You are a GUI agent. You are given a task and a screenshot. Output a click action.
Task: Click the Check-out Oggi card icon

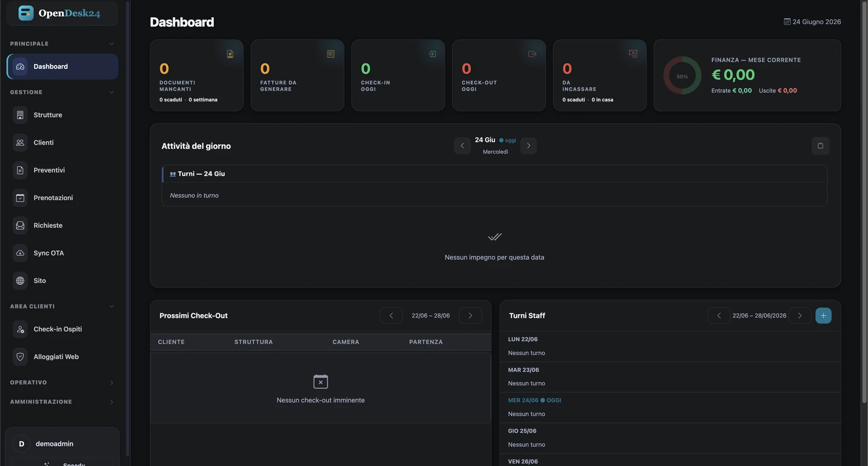(x=532, y=54)
